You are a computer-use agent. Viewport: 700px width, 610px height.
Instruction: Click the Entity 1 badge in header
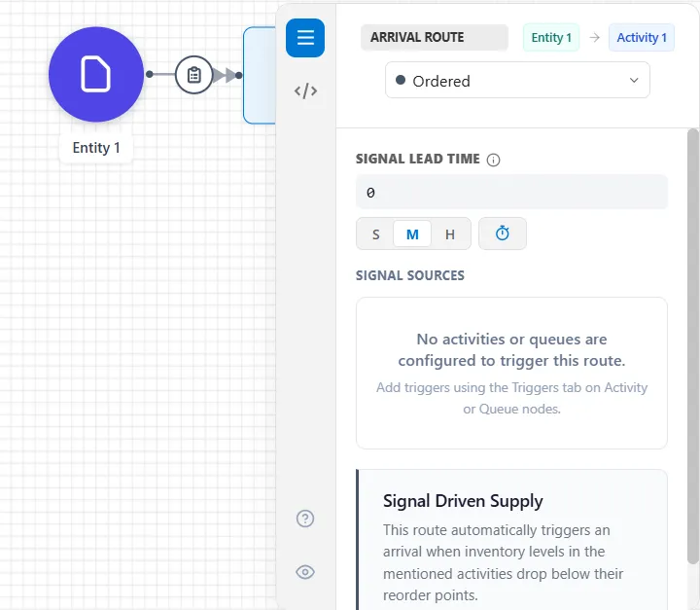(551, 38)
